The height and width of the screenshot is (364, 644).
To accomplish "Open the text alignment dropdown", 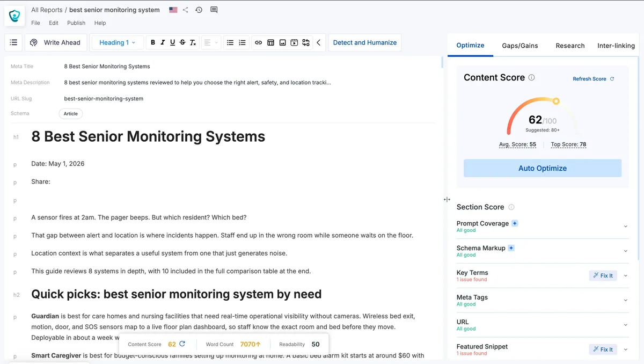I will [x=211, y=42].
